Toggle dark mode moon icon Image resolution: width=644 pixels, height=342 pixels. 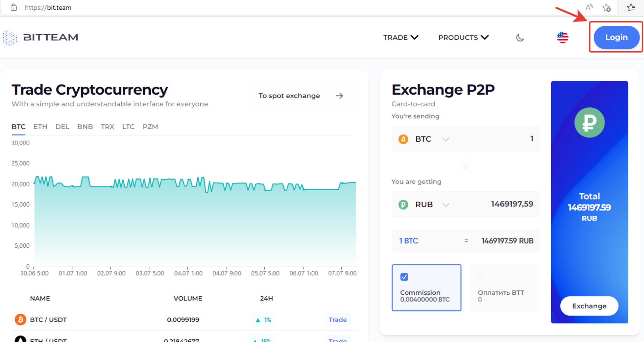(520, 38)
